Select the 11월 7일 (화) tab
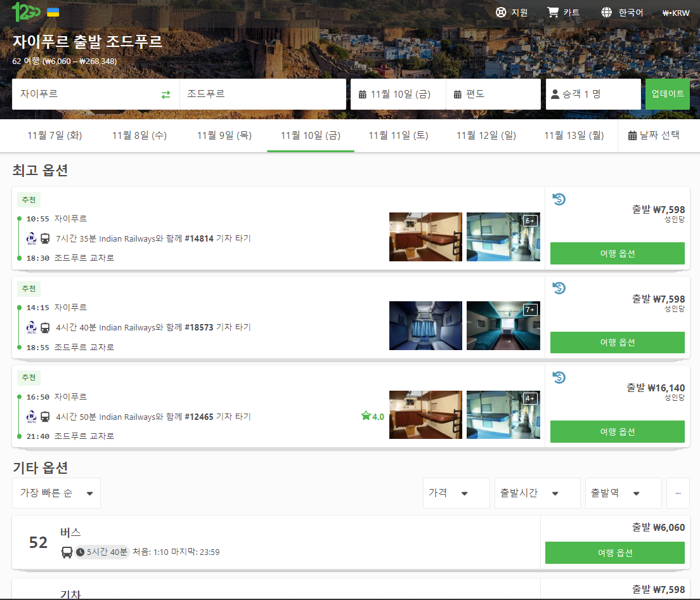This screenshot has height=600, width=700. point(55,135)
